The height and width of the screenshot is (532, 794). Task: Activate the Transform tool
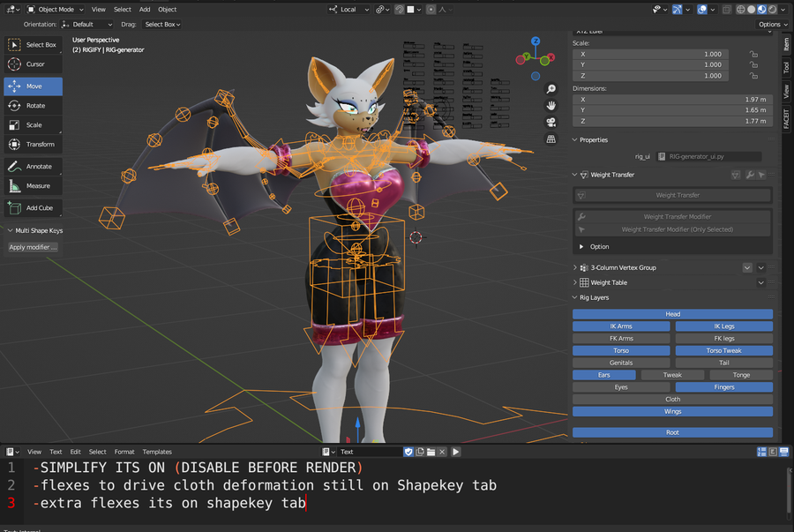pos(33,145)
